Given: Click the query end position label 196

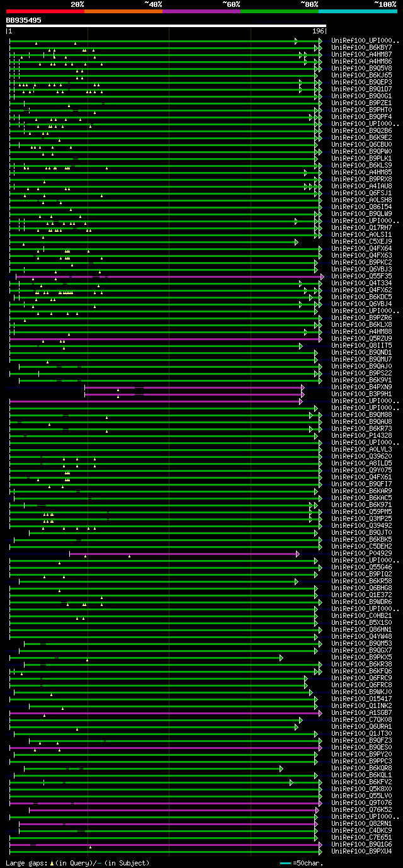Looking at the screenshot, I should point(318,31).
